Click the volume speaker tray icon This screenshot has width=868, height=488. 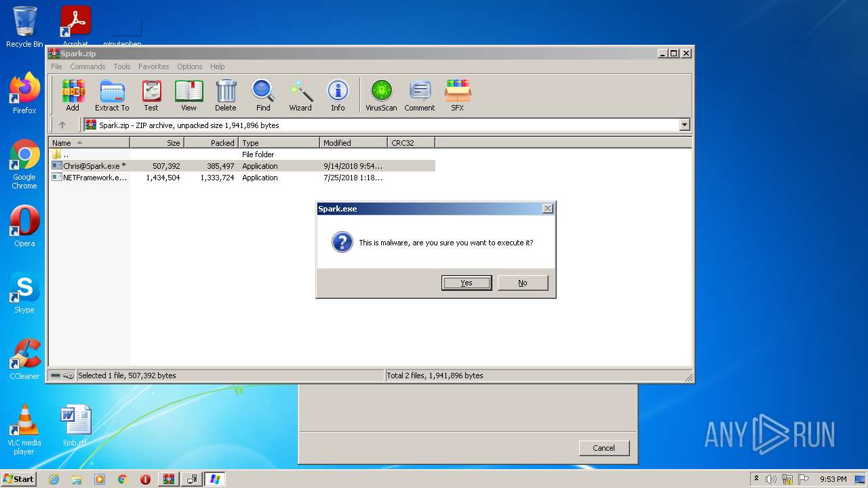point(771,479)
